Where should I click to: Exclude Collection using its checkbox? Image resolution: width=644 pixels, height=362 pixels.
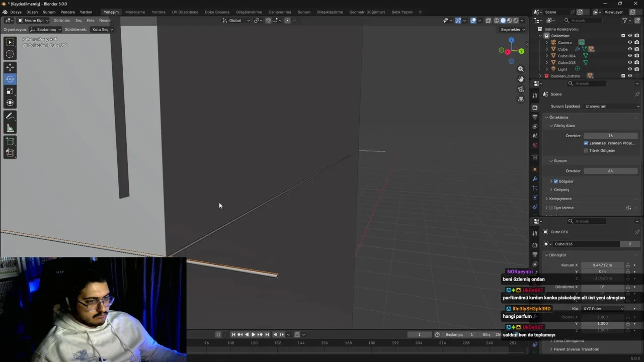point(623,36)
